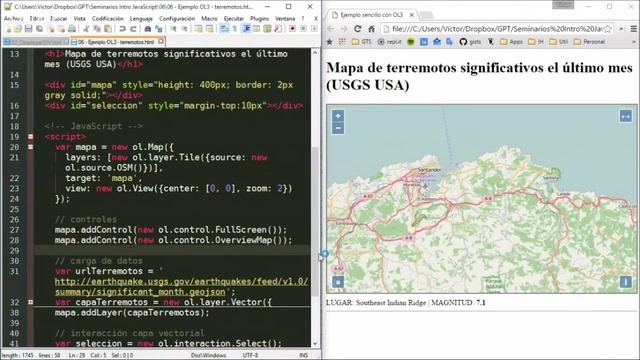Open the Buscar menu

click(59, 19)
